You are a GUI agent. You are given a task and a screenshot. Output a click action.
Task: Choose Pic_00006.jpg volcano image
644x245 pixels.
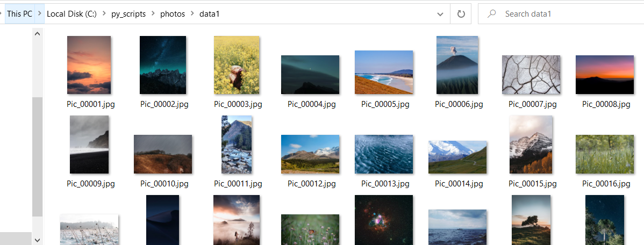pos(457,65)
